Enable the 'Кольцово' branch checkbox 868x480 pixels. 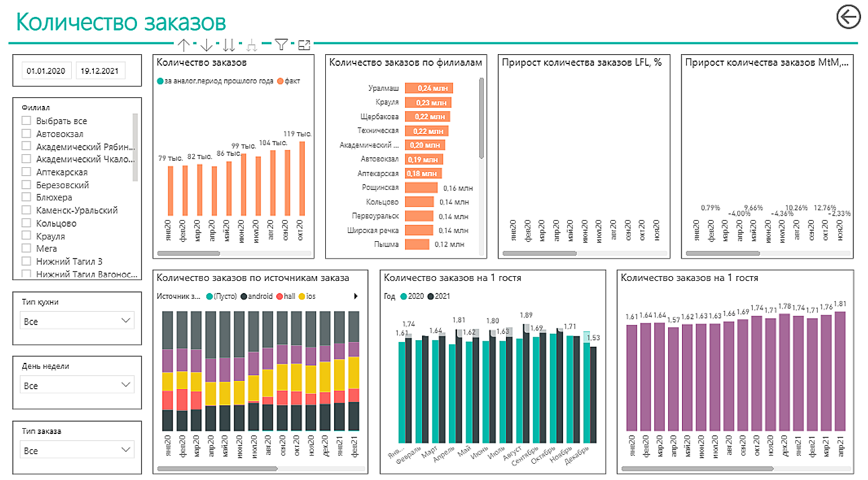coord(26,223)
